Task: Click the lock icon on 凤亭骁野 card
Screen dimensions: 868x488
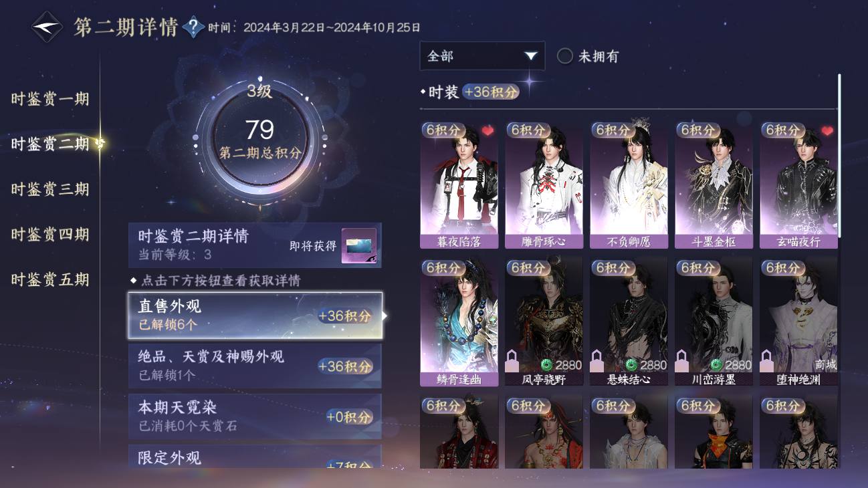Action: pyautogui.click(x=512, y=362)
